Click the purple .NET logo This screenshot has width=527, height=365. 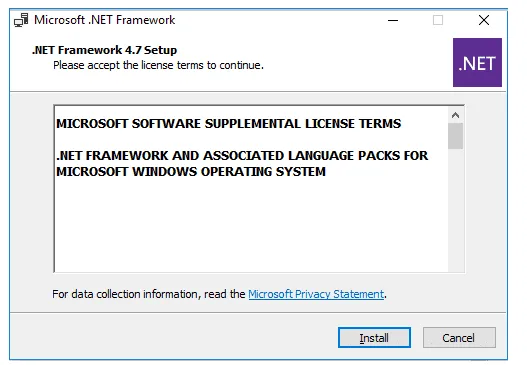point(477,63)
